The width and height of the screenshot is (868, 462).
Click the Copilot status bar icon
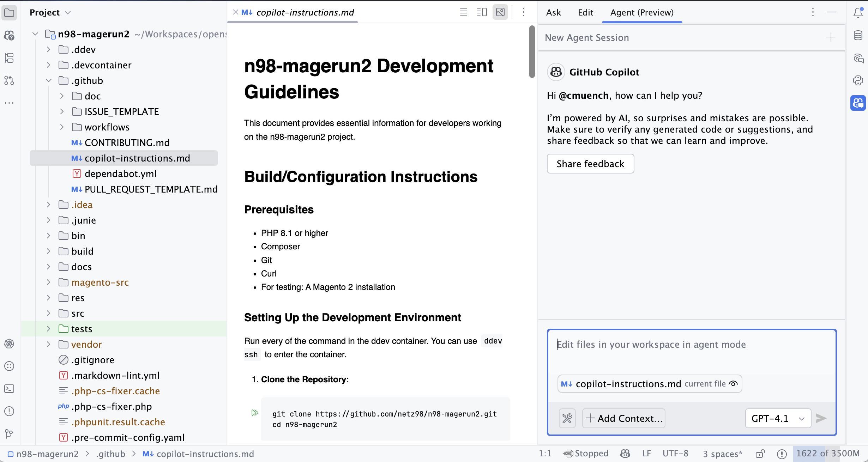click(625, 454)
